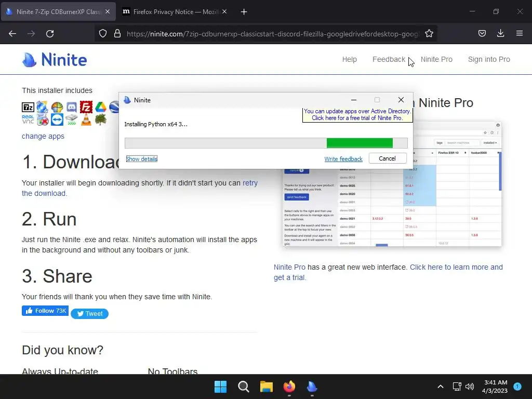Open the Firefox downloads panel
The width and height of the screenshot is (532, 399).
pos(500,34)
